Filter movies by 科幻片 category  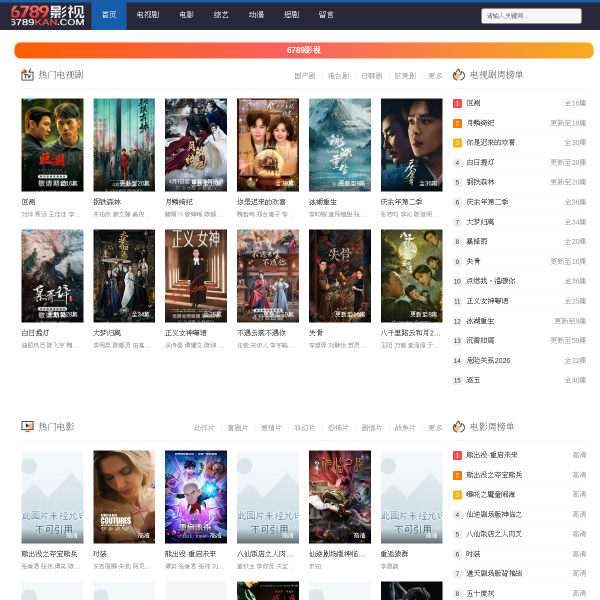tap(304, 428)
